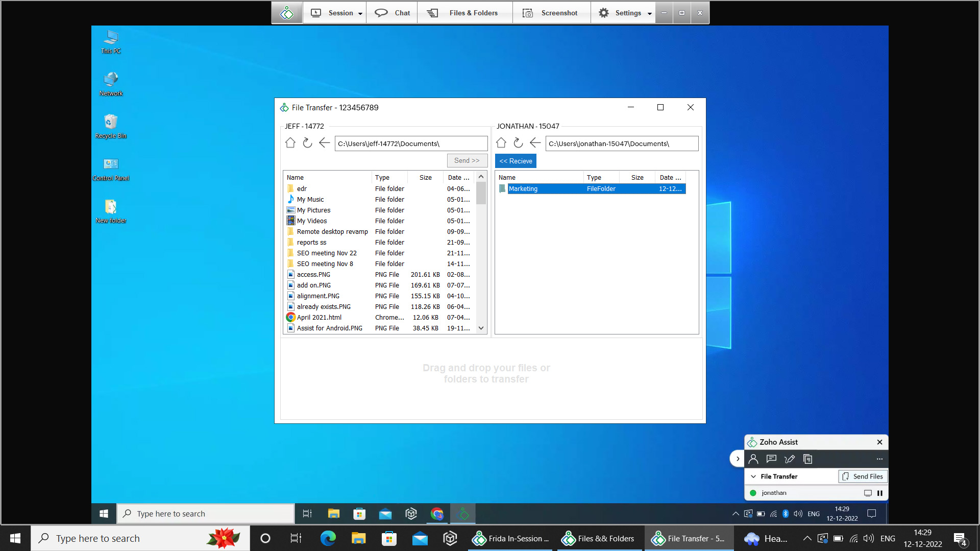Pause the session with jonathan
The image size is (980, 551).
(879, 493)
